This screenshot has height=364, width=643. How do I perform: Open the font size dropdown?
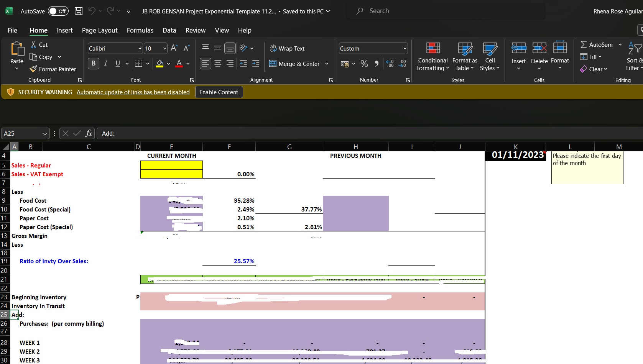point(164,48)
